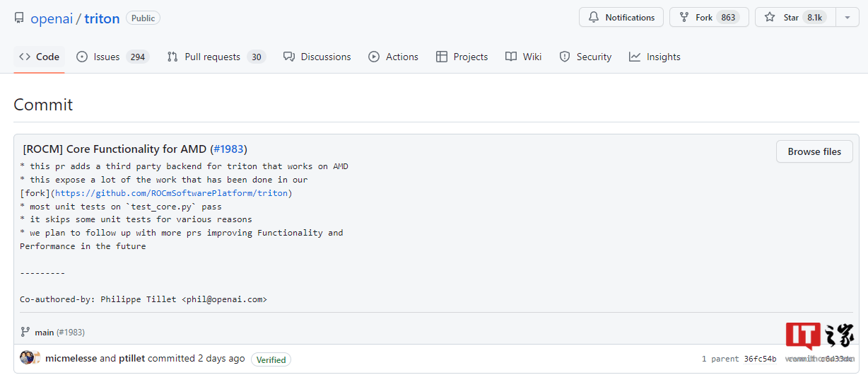The image size is (868, 375).
Task: Click the Fork icon in Fork button
Action: click(x=684, y=17)
